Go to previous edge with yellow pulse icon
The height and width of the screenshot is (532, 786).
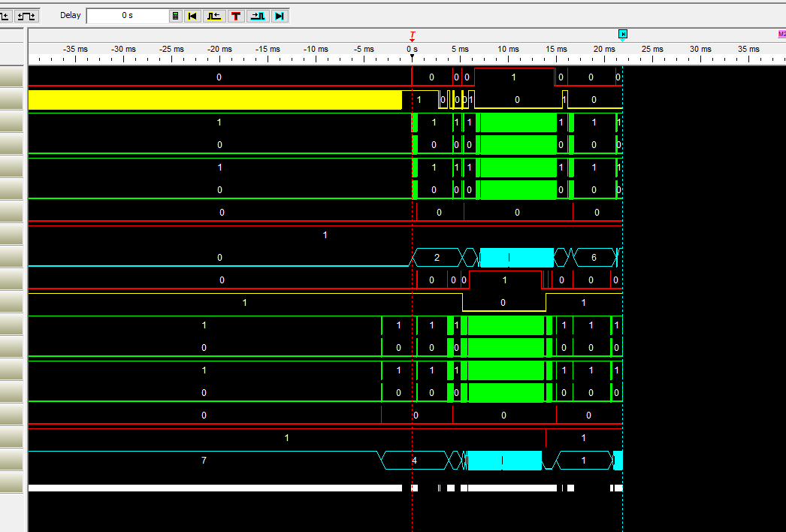pos(214,16)
